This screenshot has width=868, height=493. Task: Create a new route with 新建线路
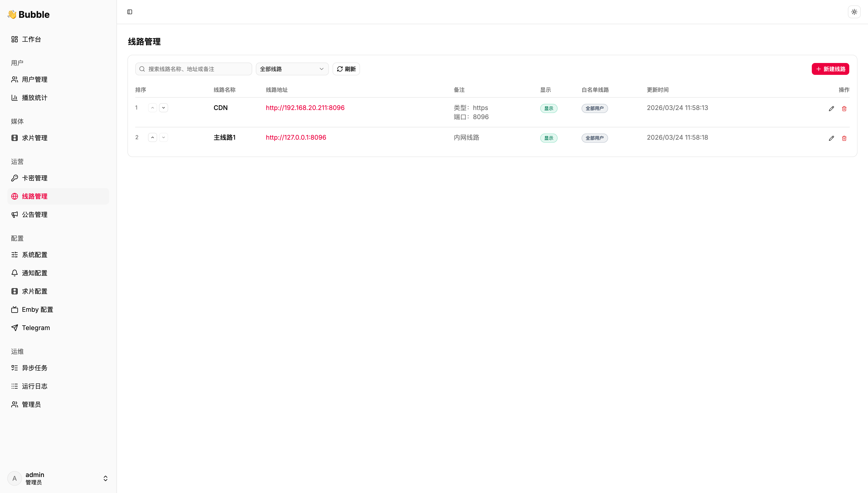click(830, 69)
